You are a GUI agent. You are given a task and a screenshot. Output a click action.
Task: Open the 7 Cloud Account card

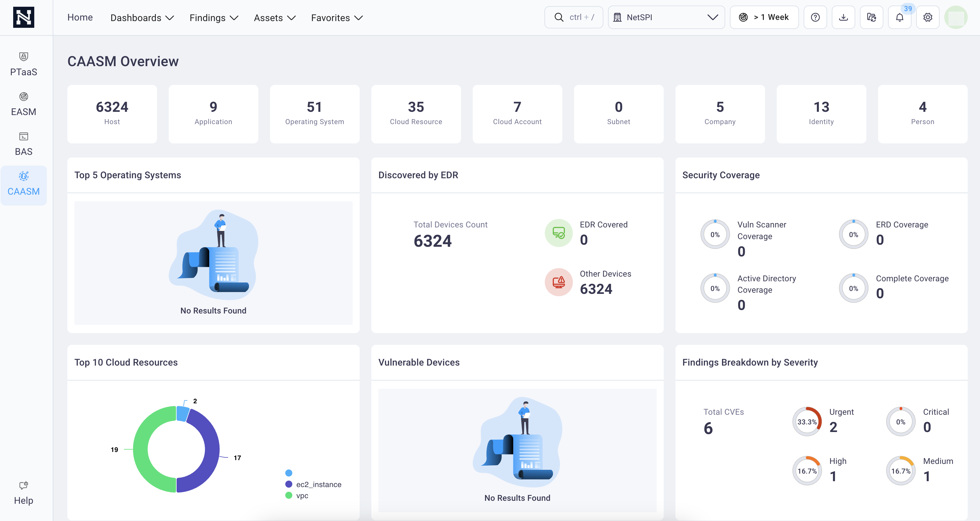click(517, 114)
